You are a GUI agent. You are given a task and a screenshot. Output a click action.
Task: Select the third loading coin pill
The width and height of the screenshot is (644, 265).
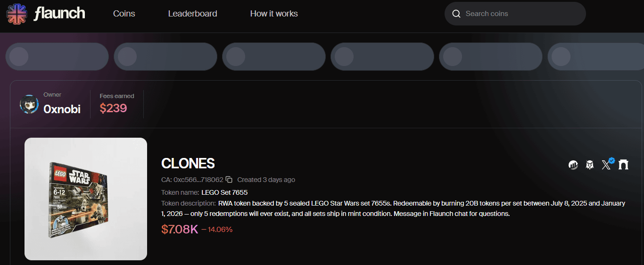coord(274,57)
